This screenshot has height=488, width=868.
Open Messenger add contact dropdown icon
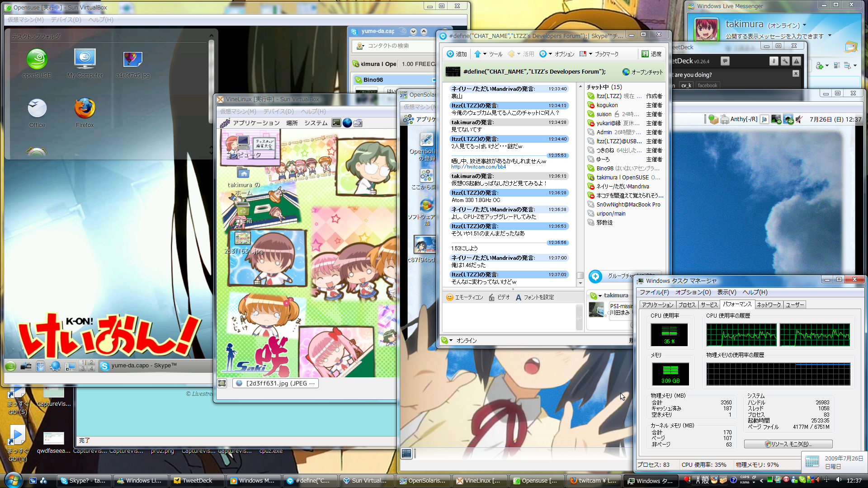(x=821, y=66)
